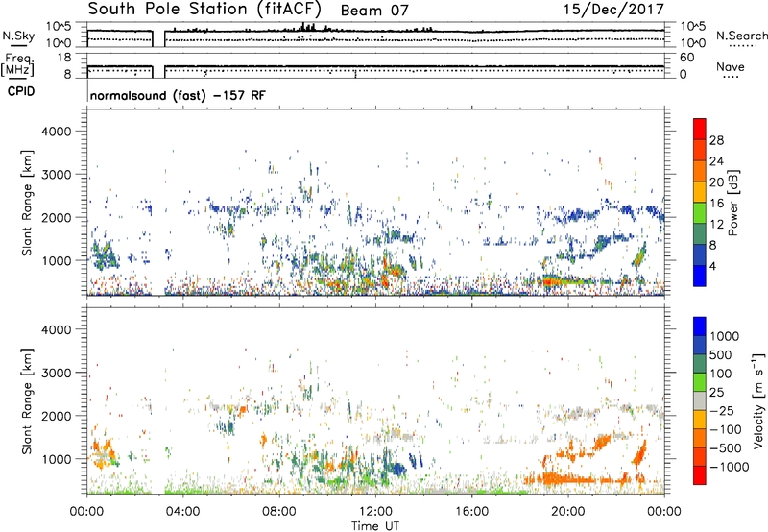Click the 'Beam 07' label
The width and height of the screenshot is (768, 532).
[374, 11]
